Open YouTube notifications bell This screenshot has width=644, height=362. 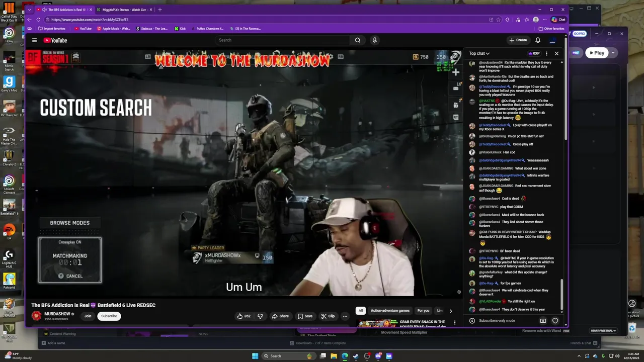coord(538,40)
